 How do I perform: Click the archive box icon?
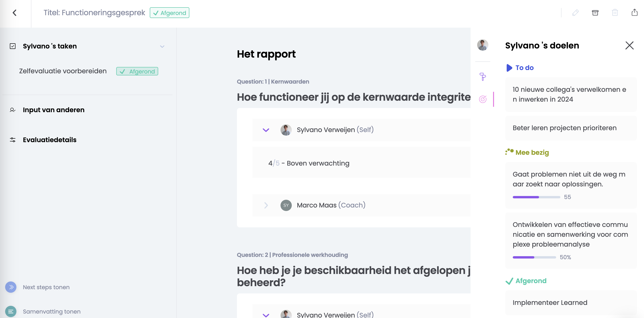[595, 13]
